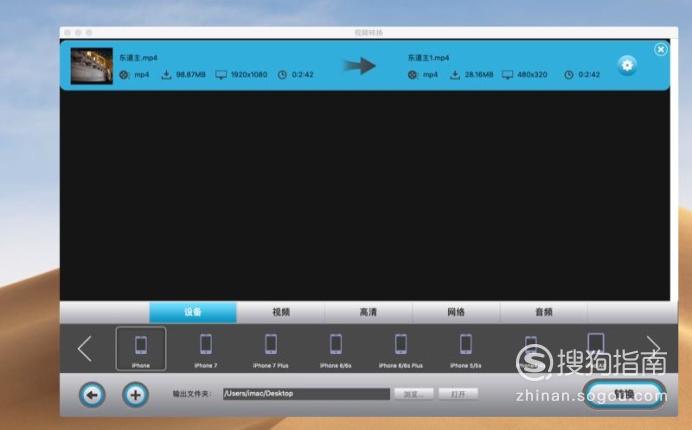Click the output file size download icon
Viewport: 692px width, 430px height.
coord(455,74)
